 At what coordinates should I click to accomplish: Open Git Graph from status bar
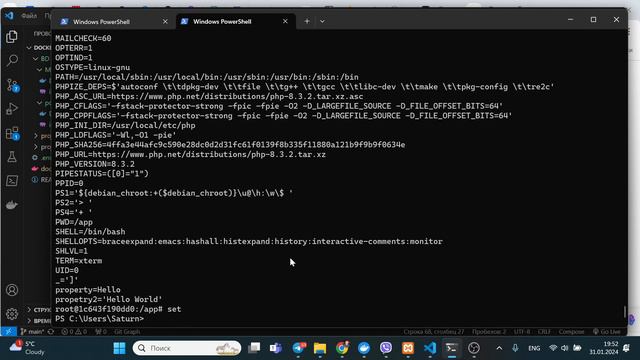(x=127, y=332)
